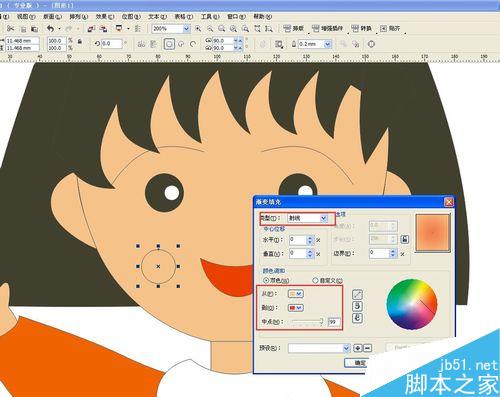Click the rotation angle field showing 0.0

[111, 44]
